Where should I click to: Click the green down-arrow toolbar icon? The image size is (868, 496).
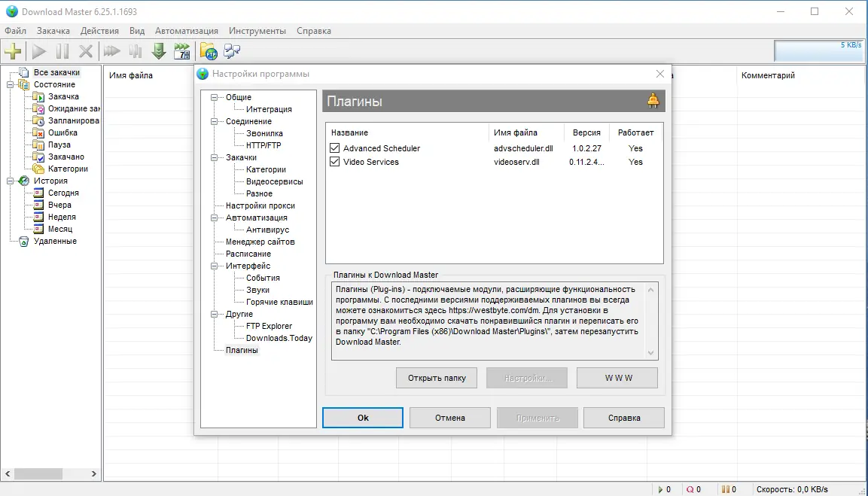pos(159,51)
